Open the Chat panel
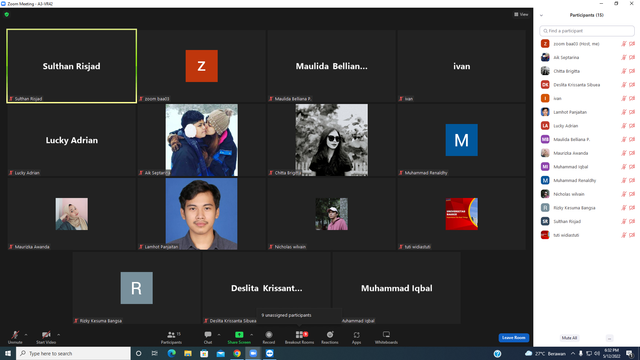640x360 pixels. tap(208, 337)
